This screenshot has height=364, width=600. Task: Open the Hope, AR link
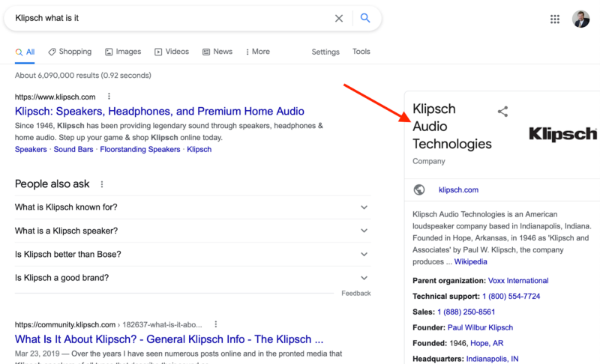tap(487, 343)
